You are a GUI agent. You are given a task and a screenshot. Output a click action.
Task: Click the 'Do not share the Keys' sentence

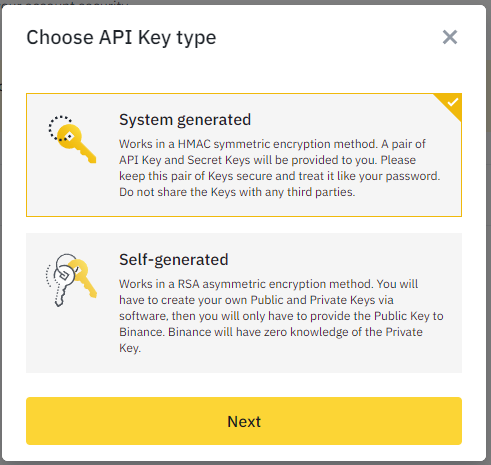pos(237,192)
